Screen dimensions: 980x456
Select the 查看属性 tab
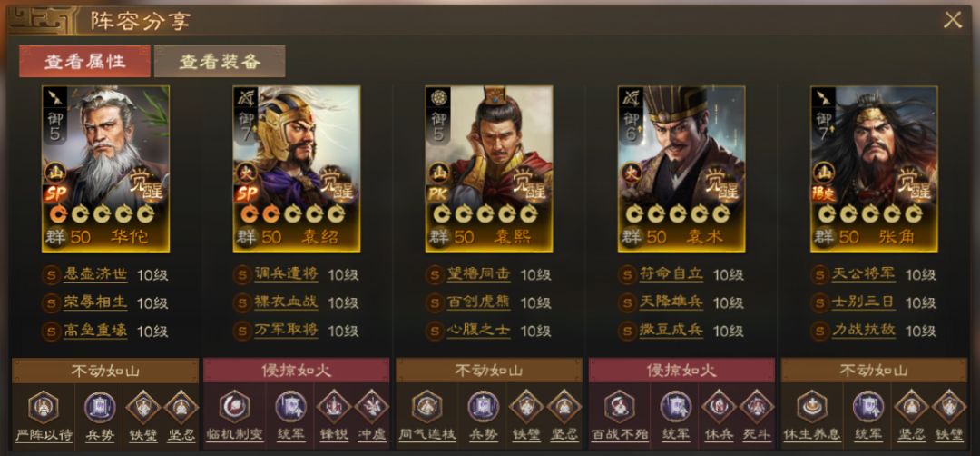[x=84, y=61]
